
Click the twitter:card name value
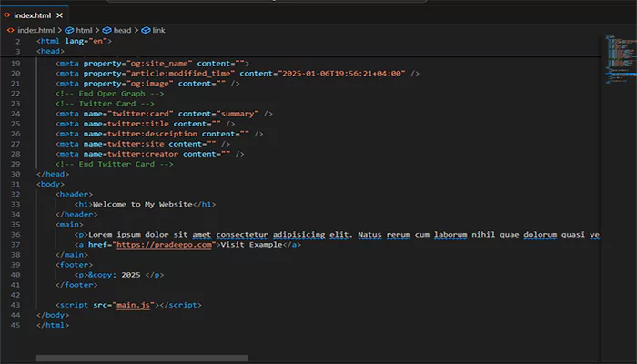pos(140,114)
